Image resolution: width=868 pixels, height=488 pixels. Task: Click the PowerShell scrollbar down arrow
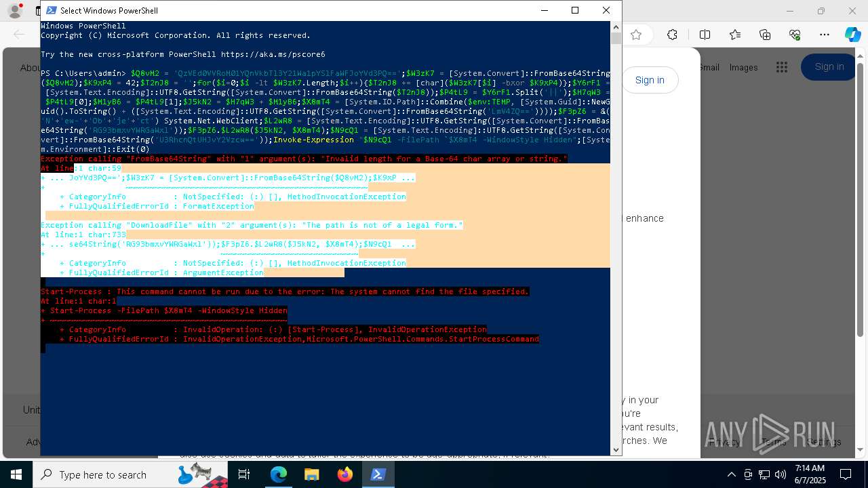[616, 449]
